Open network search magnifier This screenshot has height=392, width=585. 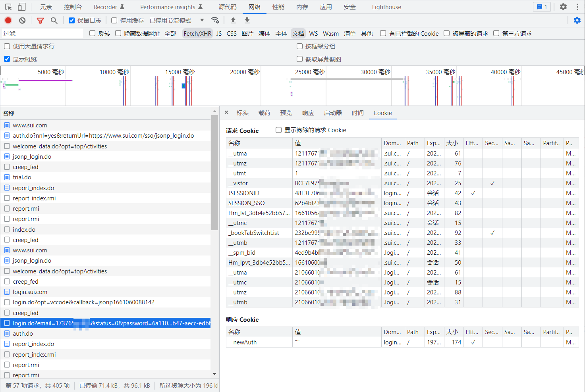[54, 20]
